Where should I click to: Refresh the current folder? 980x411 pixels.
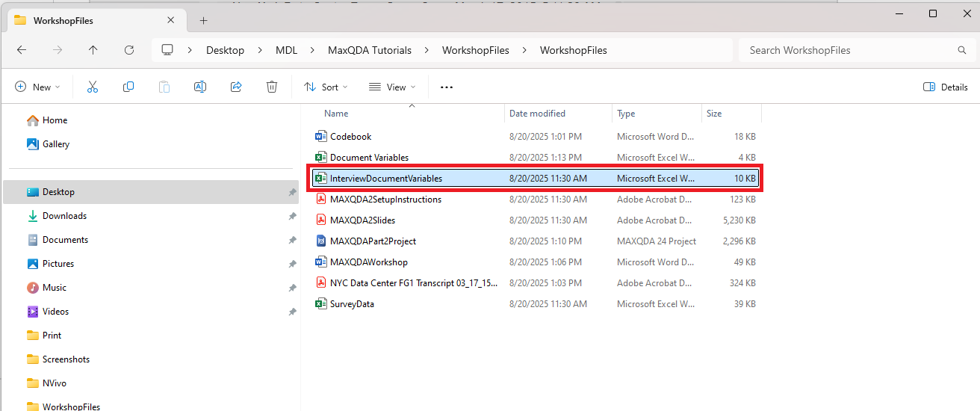pyautogui.click(x=129, y=50)
